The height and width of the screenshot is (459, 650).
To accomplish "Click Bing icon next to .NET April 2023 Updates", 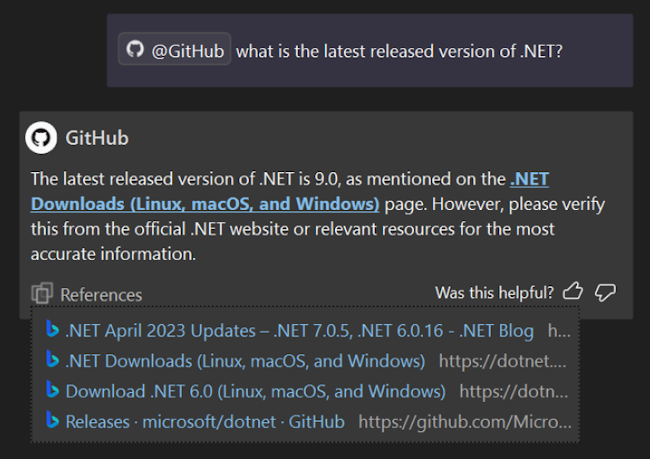I will (51, 330).
